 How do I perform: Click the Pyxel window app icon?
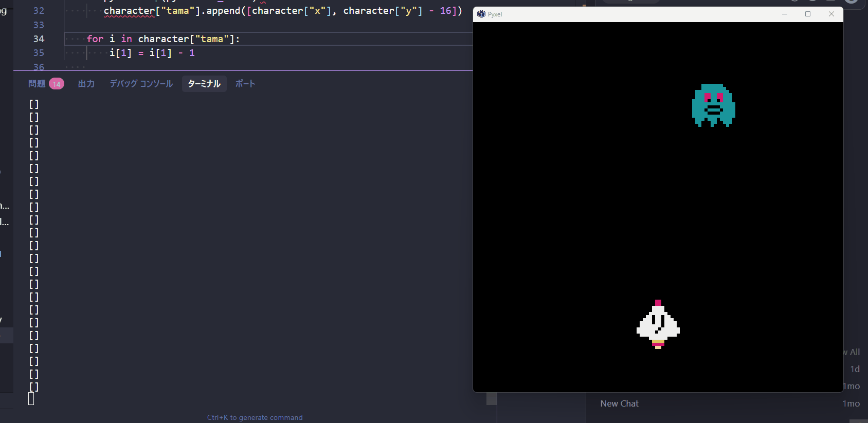[481, 14]
